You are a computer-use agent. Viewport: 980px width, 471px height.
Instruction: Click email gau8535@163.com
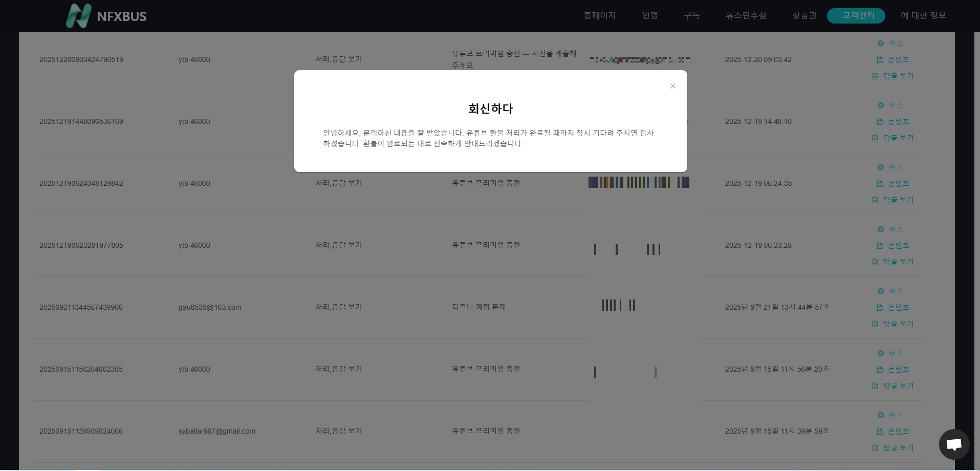210,307
